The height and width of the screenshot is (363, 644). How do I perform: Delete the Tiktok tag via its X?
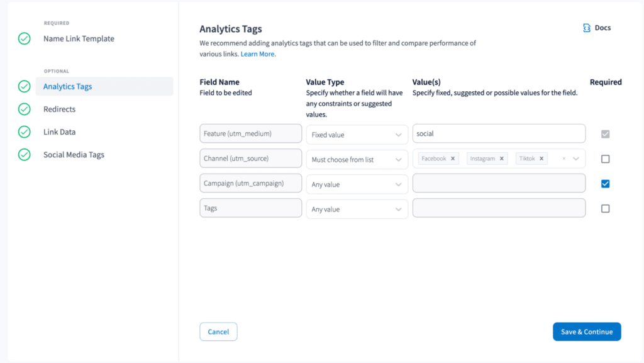click(541, 159)
